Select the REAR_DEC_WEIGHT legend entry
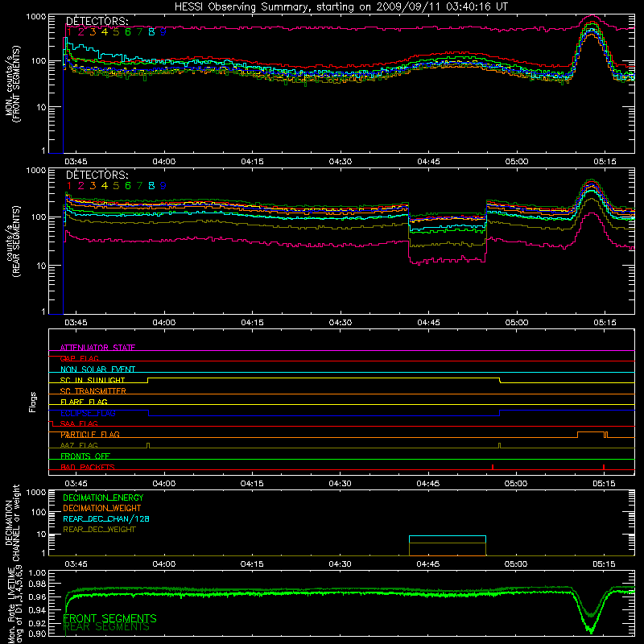 tap(99, 530)
